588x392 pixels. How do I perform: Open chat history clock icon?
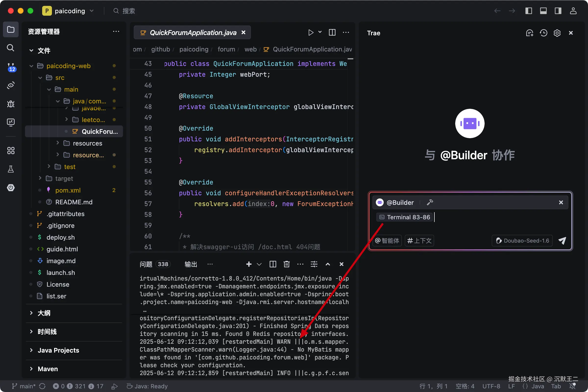coord(543,33)
